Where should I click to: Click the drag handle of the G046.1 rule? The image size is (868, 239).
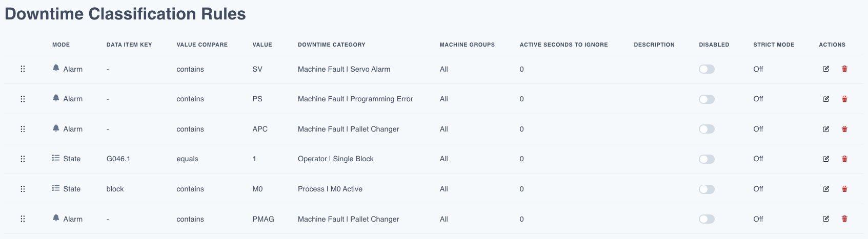pos(23,159)
